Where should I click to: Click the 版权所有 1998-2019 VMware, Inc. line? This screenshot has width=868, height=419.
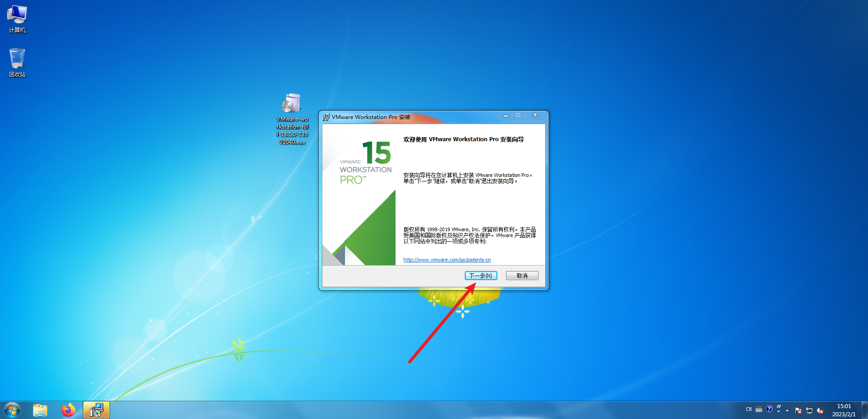pyautogui.click(x=470, y=229)
